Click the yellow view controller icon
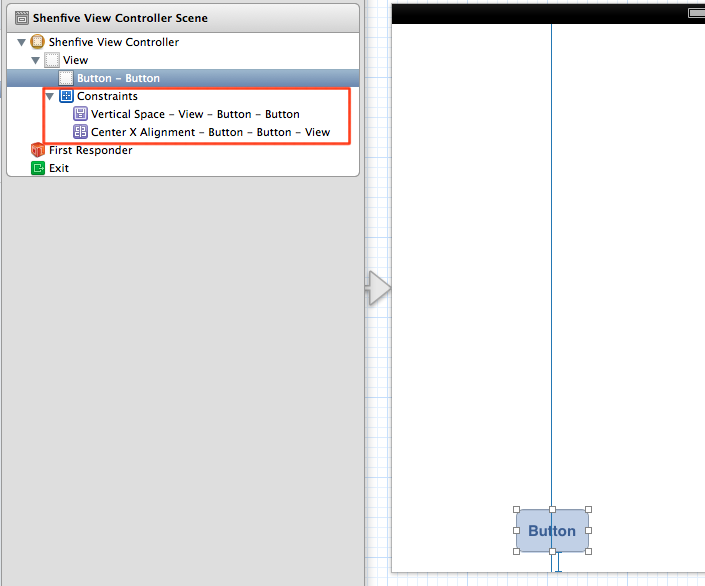705x586 pixels. click(x=37, y=42)
